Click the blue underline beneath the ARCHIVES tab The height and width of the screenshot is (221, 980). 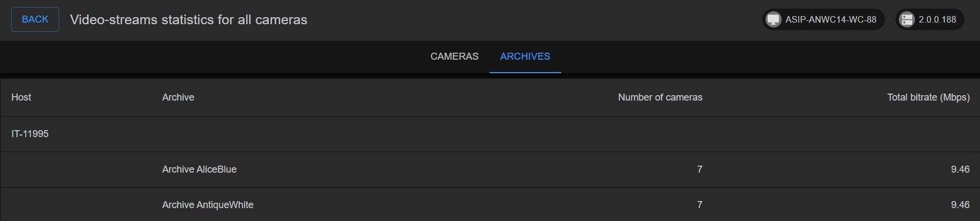[525, 72]
